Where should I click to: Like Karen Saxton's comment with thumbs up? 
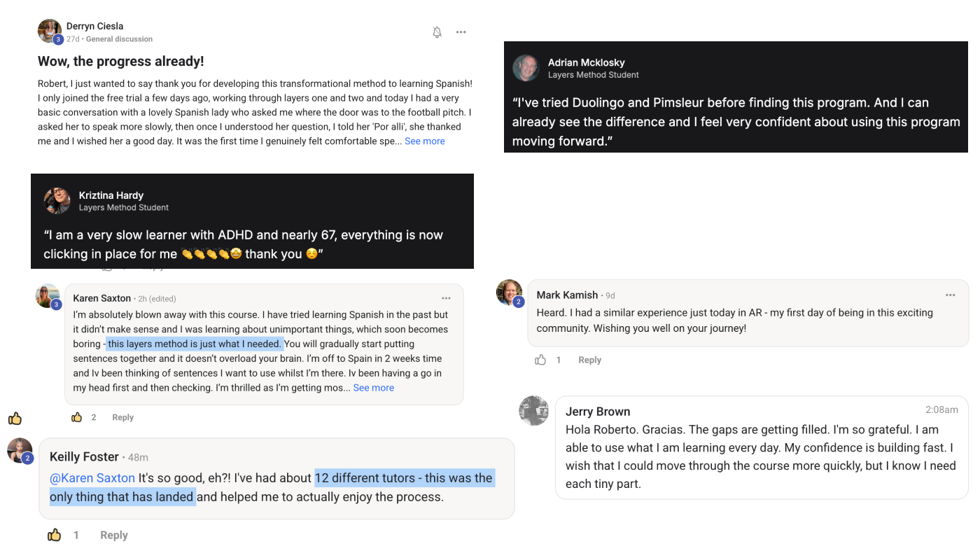[77, 417]
